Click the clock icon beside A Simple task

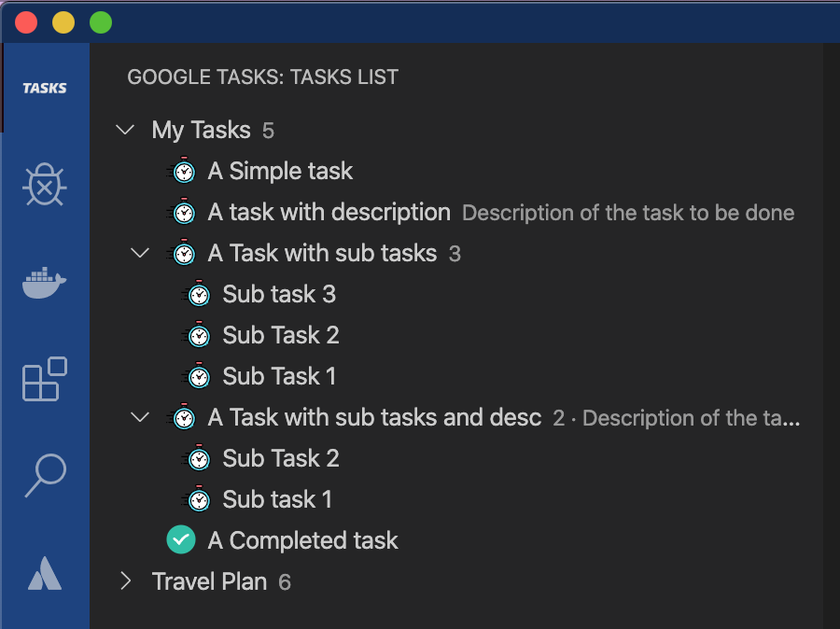tap(184, 171)
